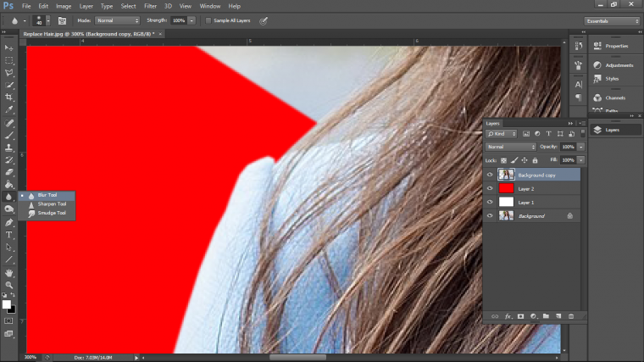The width and height of the screenshot is (644, 362).
Task: Toggle lock all
Action: point(535,160)
